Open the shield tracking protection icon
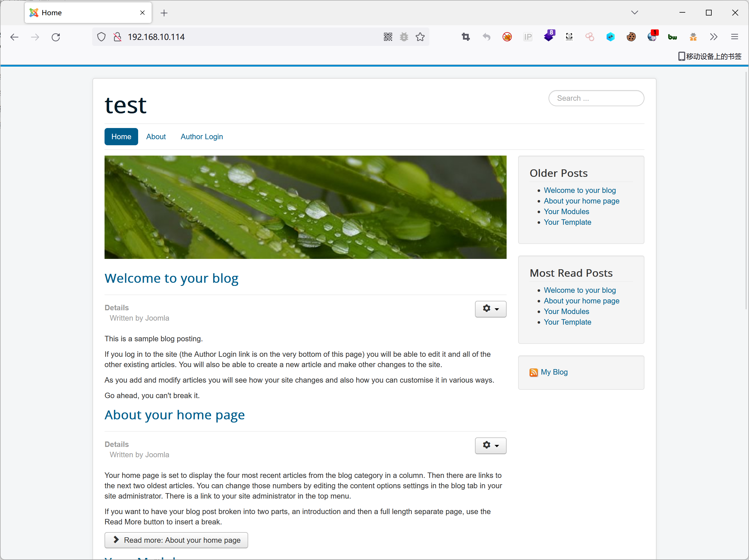The image size is (749, 560). (x=101, y=37)
